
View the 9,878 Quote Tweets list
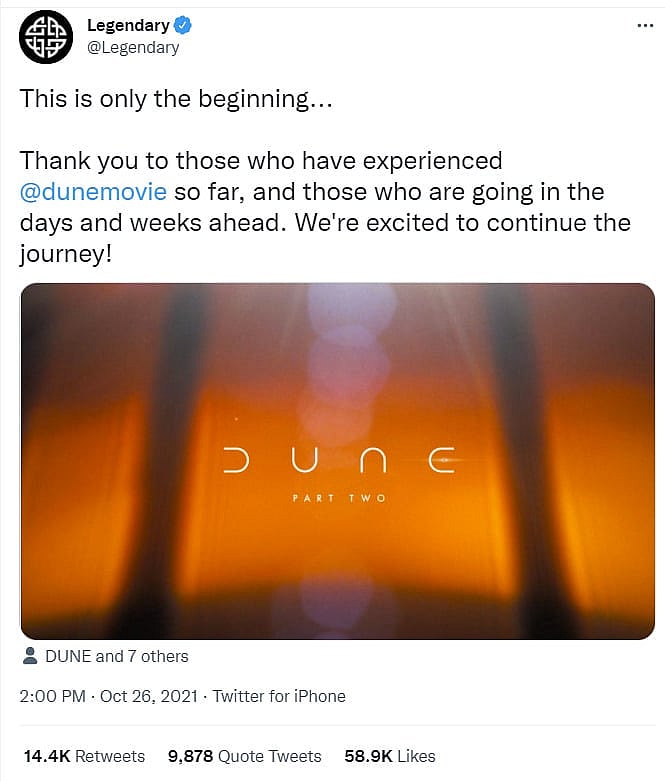(244, 756)
